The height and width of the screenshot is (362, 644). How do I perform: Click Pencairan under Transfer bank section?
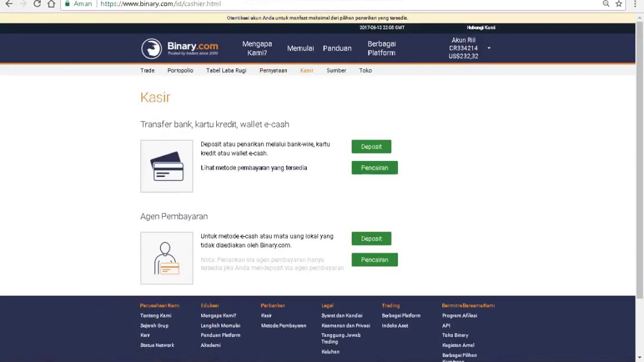(x=375, y=168)
